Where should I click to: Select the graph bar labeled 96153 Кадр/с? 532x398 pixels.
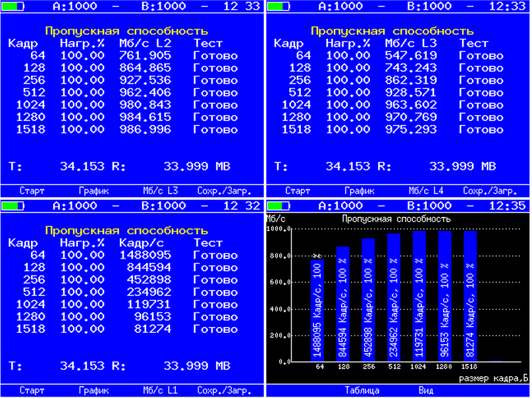pos(444,296)
